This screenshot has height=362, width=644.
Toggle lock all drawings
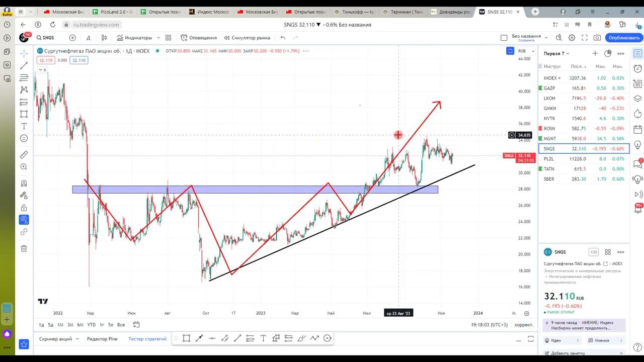point(24,208)
